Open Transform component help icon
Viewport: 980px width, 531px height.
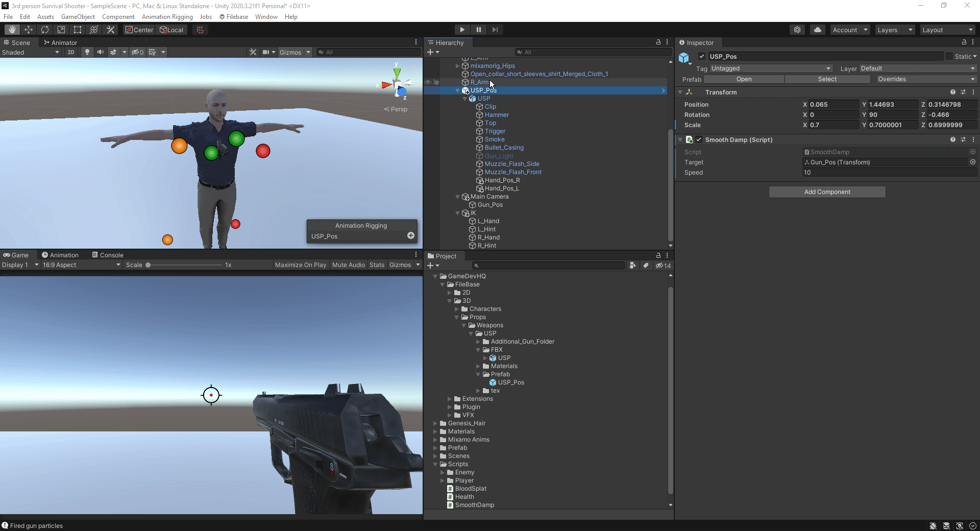point(953,92)
